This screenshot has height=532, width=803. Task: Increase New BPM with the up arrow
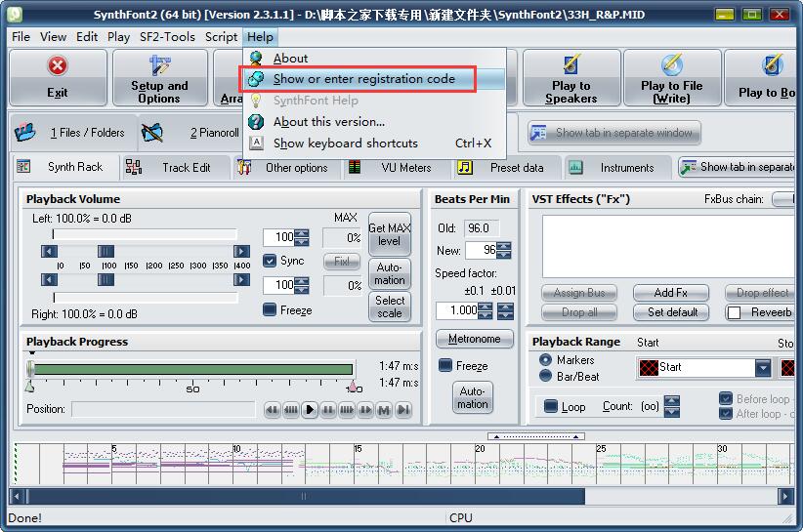[x=504, y=246]
